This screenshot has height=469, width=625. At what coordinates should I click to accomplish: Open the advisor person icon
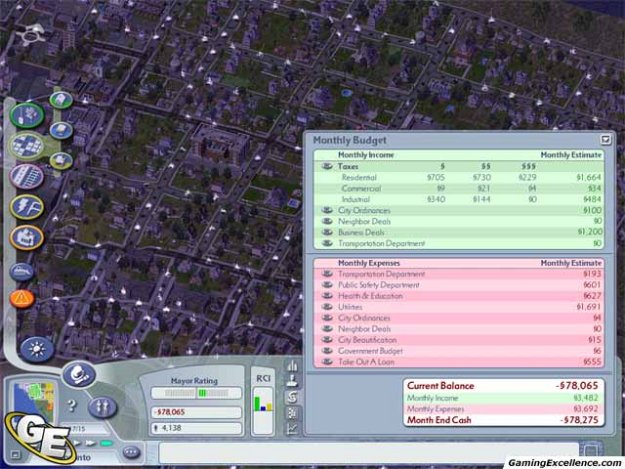tap(293, 380)
